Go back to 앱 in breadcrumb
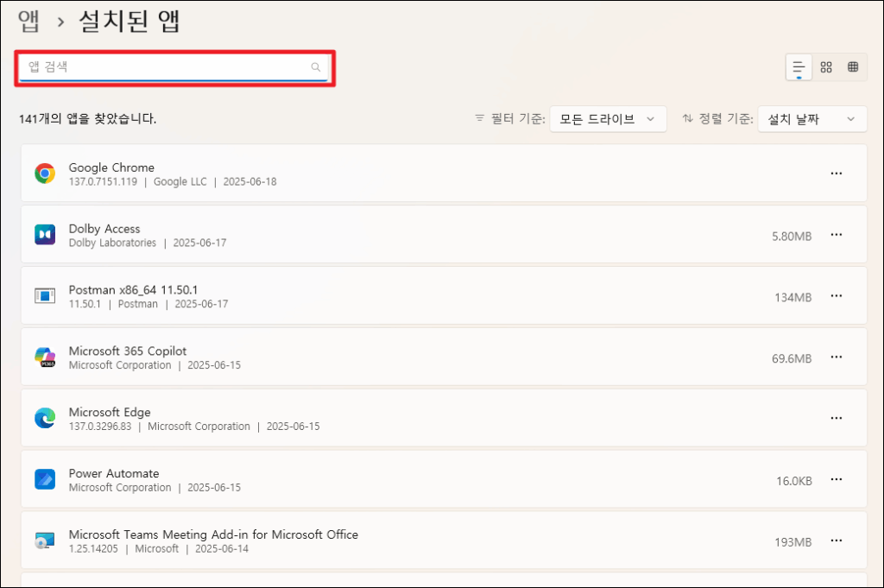Viewport: 884px width, 588px height. [x=28, y=21]
